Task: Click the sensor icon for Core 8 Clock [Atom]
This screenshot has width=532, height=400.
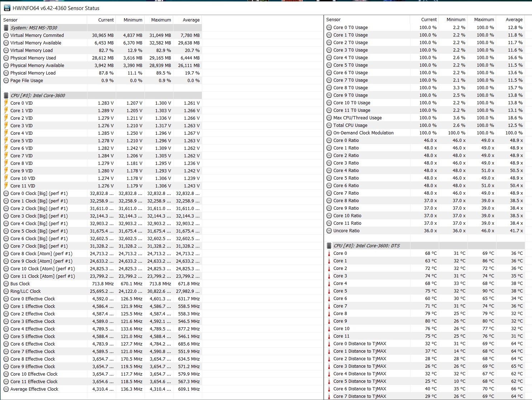Action: 6,253
